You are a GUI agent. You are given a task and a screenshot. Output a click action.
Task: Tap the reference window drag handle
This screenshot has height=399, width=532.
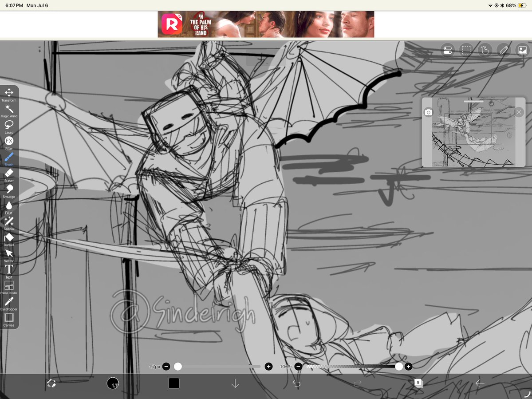pos(473,101)
